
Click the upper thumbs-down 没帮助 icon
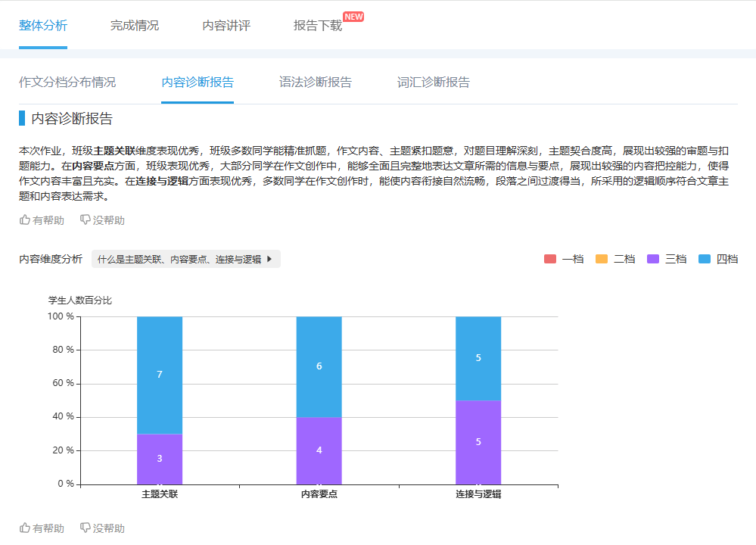coord(86,220)
